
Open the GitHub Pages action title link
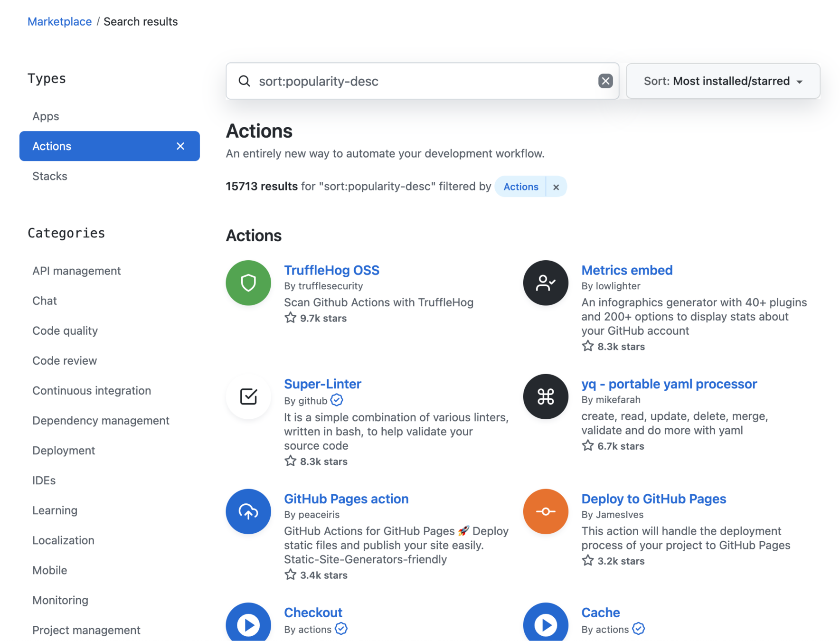[346, 499]
